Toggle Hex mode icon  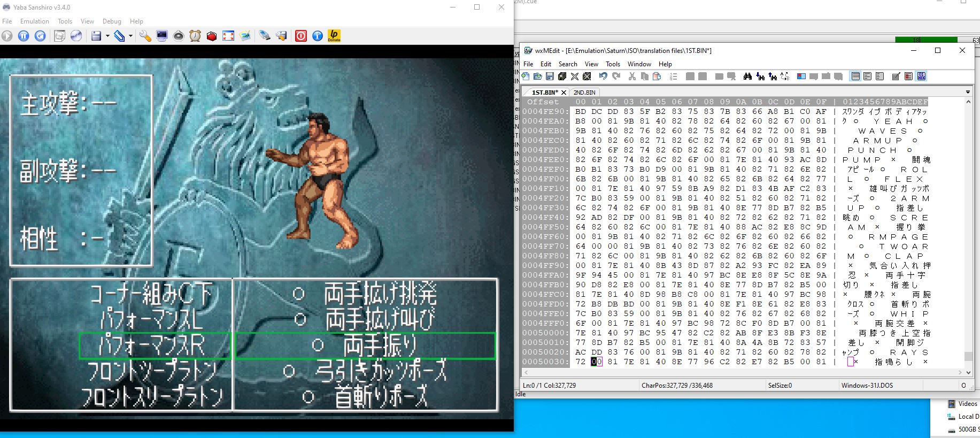pyautogui.click(x=921, y=76)
